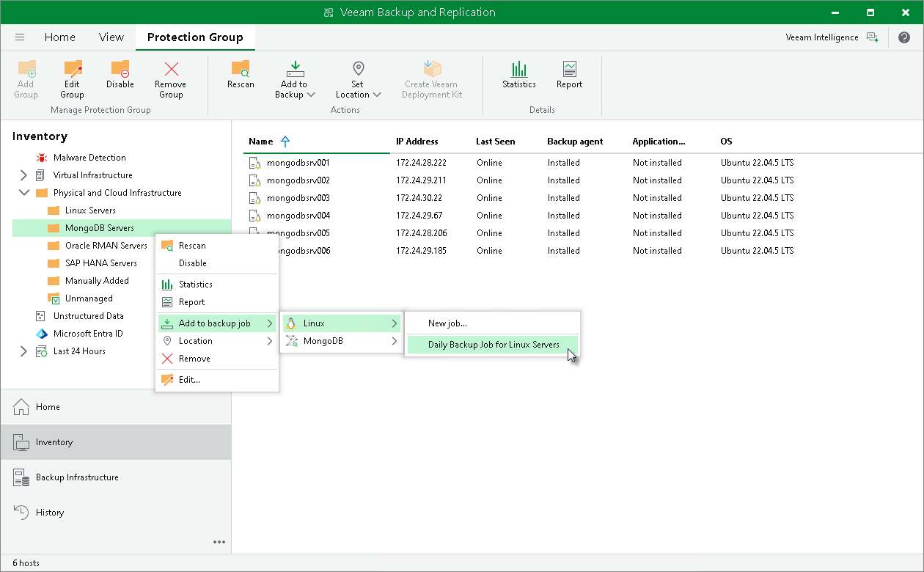Viewport: 924px width, 572px height.
Task: Open the hamburger main menu
Action: tap(20, 37)
